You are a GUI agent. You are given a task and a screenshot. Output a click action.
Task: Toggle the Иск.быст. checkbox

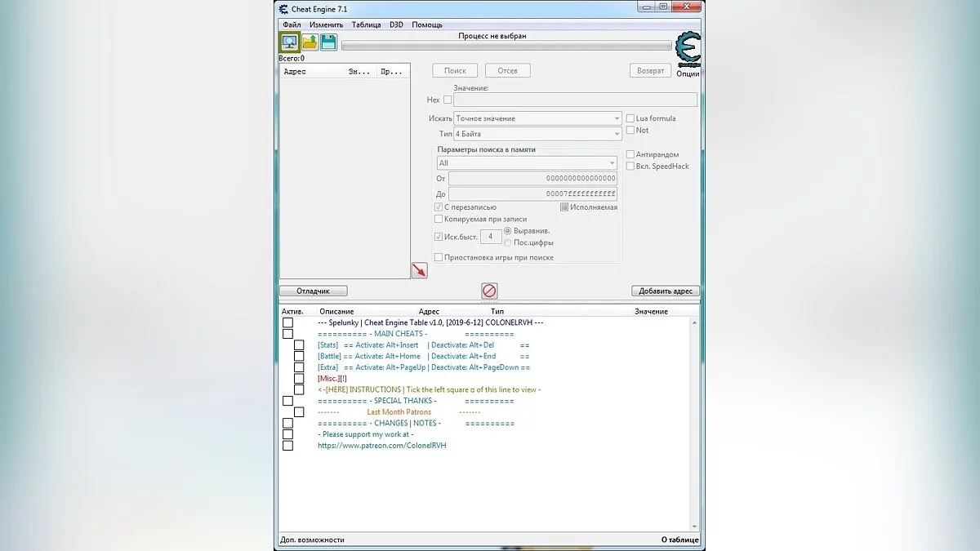[x=439, y=237]
